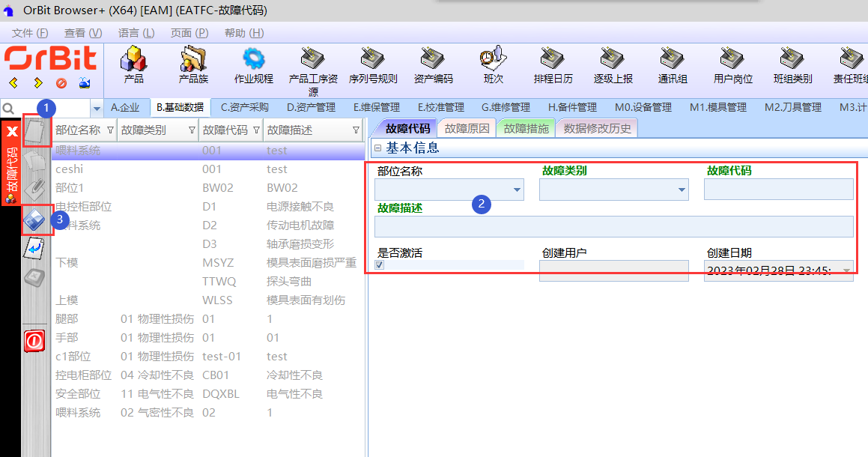The image size is (868, 457).
Task: Click the save icon in left sidebar
Action: (x=35, y=219)
